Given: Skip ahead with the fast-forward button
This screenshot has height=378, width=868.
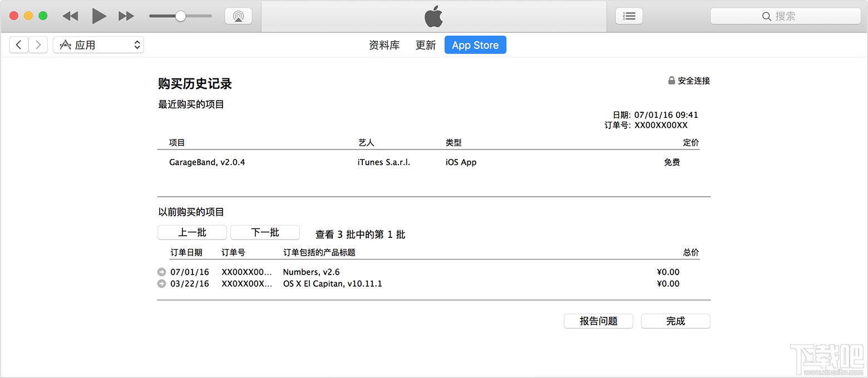Looking at the screenshot, I should pos(126,16).
